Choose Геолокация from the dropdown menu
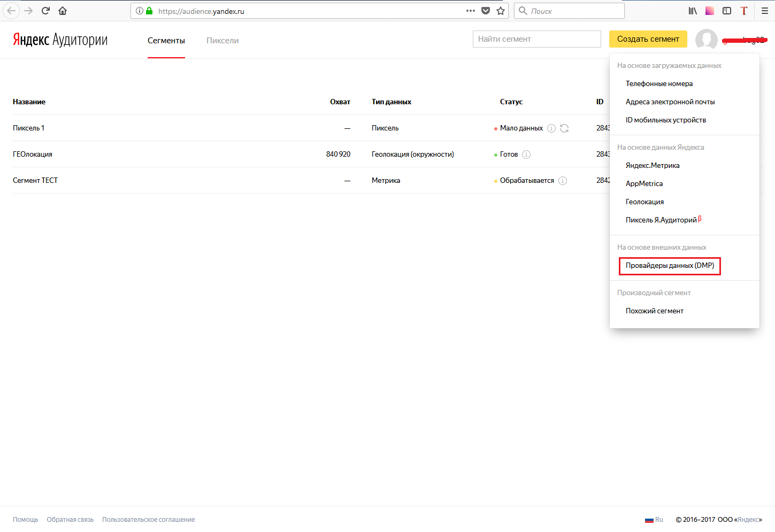This screenshot has height=532, width=775. (x=644, y=202)
